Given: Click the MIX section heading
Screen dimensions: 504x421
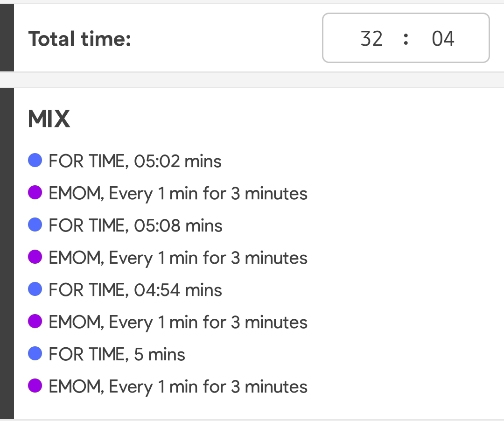Looking at the screenshot, I should tap(49, 119).
